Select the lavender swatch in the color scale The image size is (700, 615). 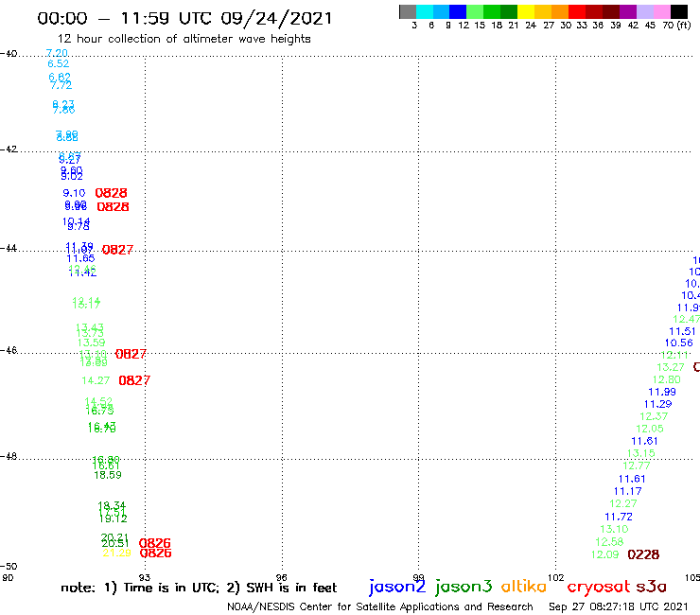[644, 11]
